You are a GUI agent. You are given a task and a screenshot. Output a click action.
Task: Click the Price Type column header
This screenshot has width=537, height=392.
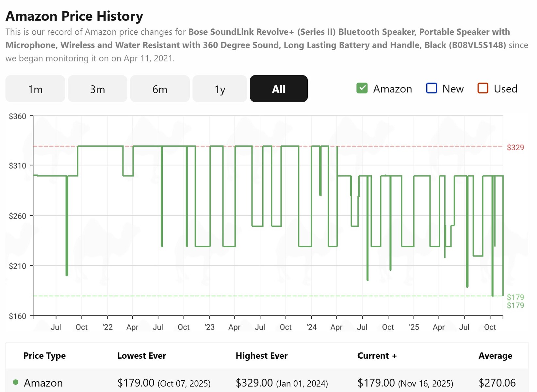pos(44,356)
